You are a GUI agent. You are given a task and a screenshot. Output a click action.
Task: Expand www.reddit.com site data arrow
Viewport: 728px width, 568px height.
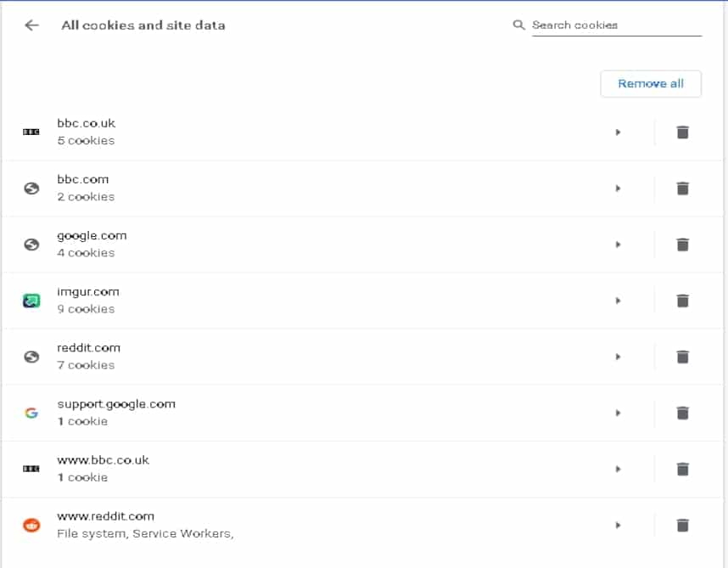618,526
